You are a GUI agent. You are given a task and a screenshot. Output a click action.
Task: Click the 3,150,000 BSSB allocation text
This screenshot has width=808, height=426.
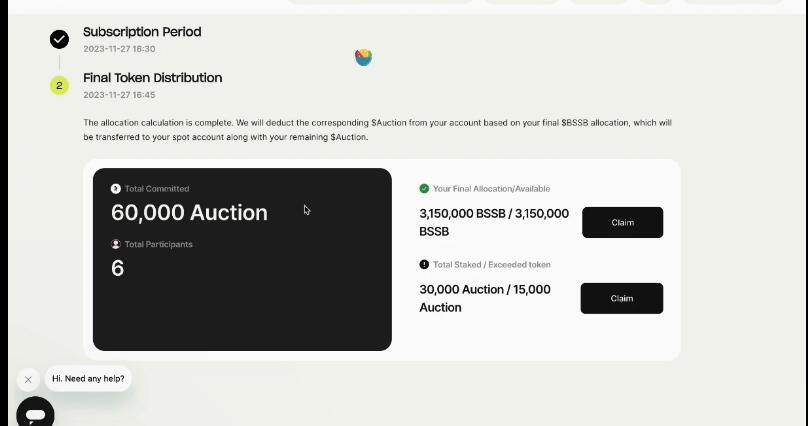tap(494, 223)
